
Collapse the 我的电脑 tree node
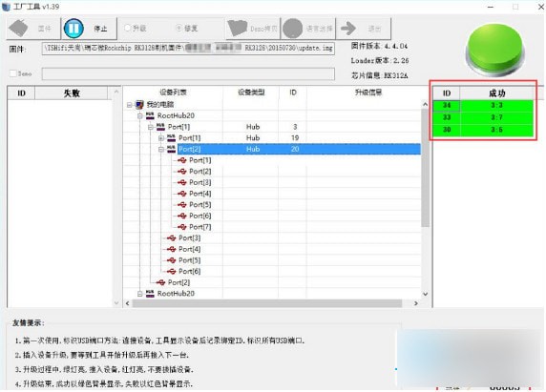click(x=129, y=104)
